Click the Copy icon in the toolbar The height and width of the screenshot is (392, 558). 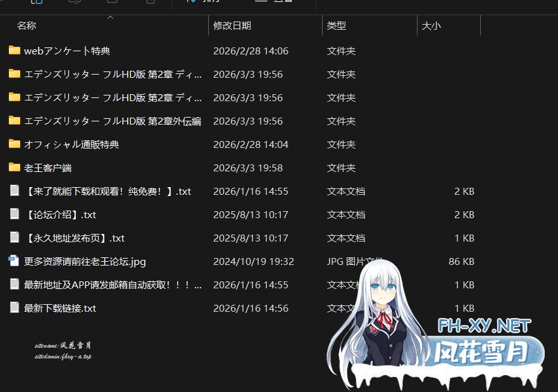36,3
